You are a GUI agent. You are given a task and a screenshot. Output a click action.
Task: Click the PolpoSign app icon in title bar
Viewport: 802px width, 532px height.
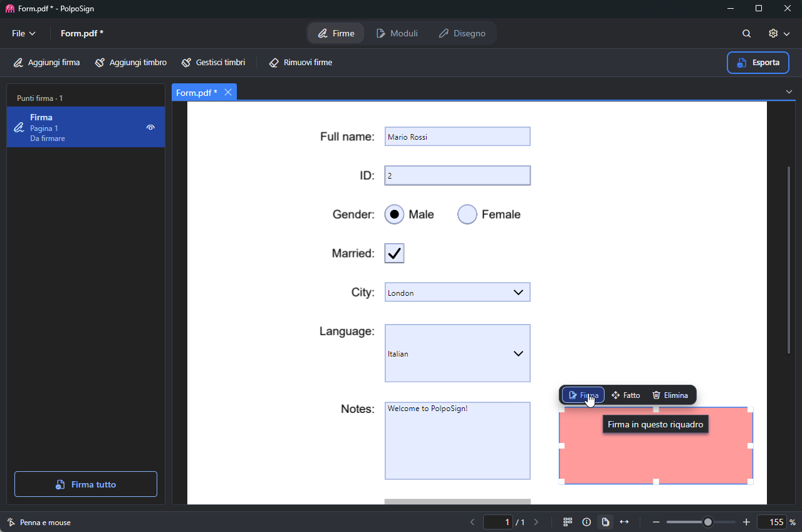(x=10, y=9)
